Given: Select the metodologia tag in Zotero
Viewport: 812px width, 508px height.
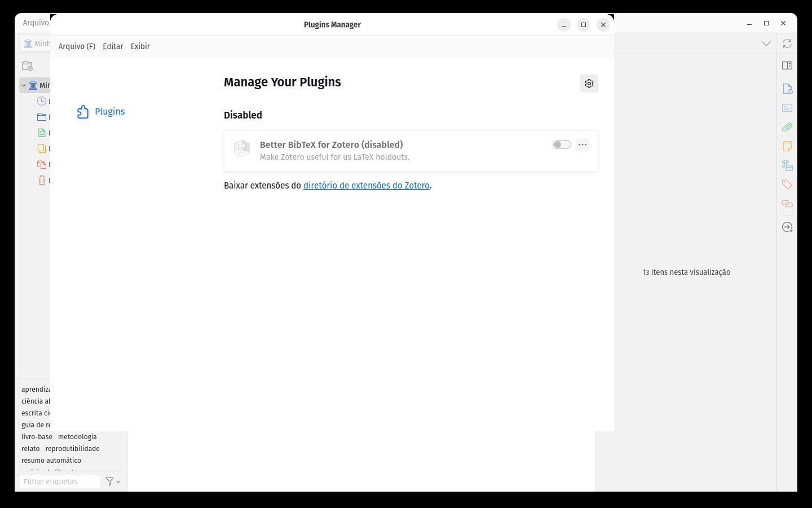Looking at the screenshot, I should (77, 437).
